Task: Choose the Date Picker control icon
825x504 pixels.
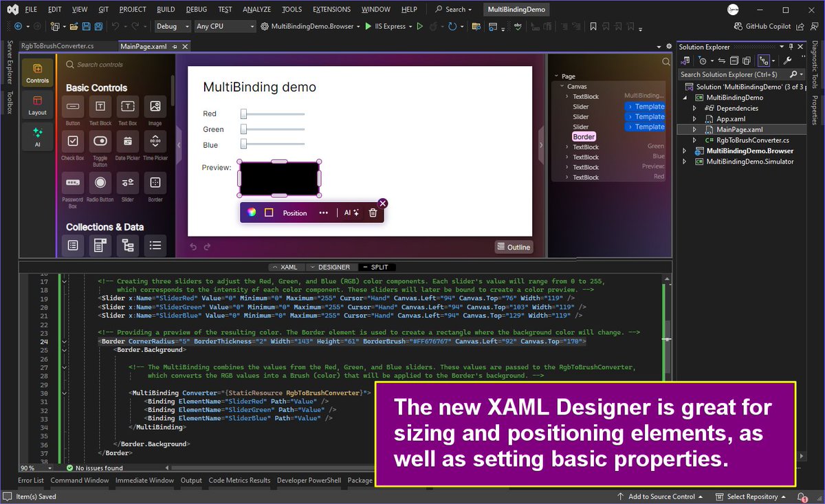Action: 127,141
